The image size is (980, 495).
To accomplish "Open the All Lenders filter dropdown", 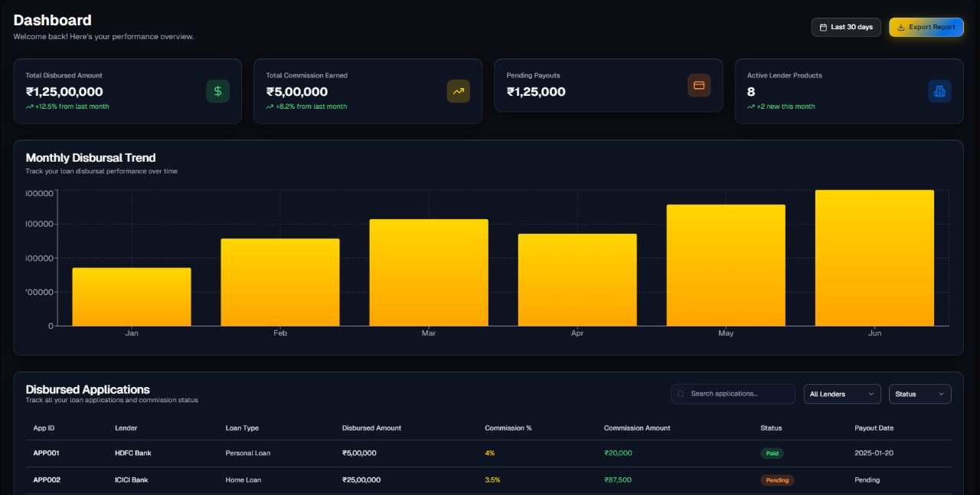I will coord(842,394).
